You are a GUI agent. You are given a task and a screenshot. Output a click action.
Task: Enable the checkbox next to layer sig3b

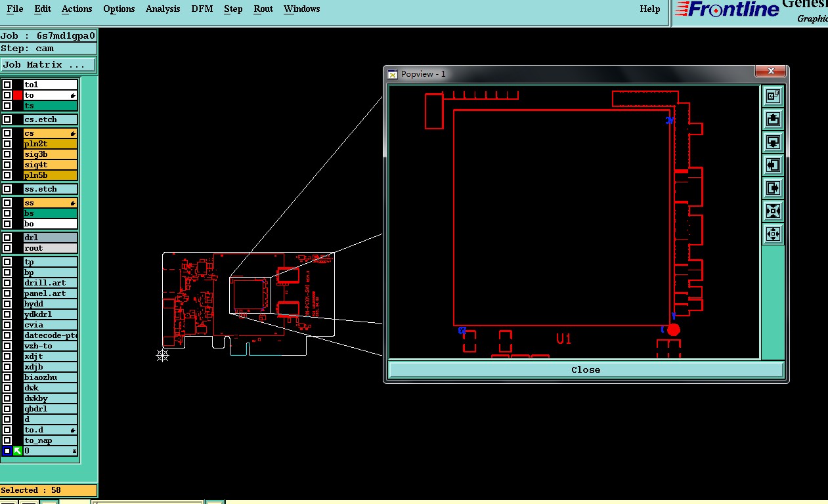coord(7,154)
